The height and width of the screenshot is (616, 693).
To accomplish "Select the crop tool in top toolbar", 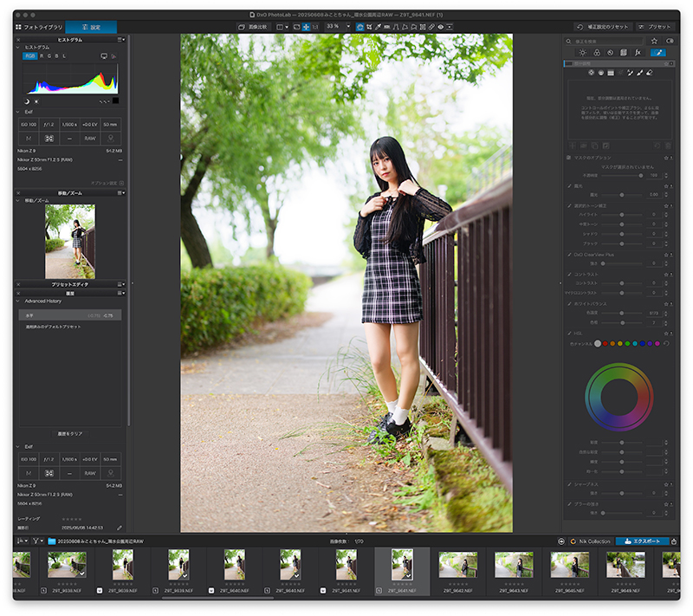I will coord(369,27).
